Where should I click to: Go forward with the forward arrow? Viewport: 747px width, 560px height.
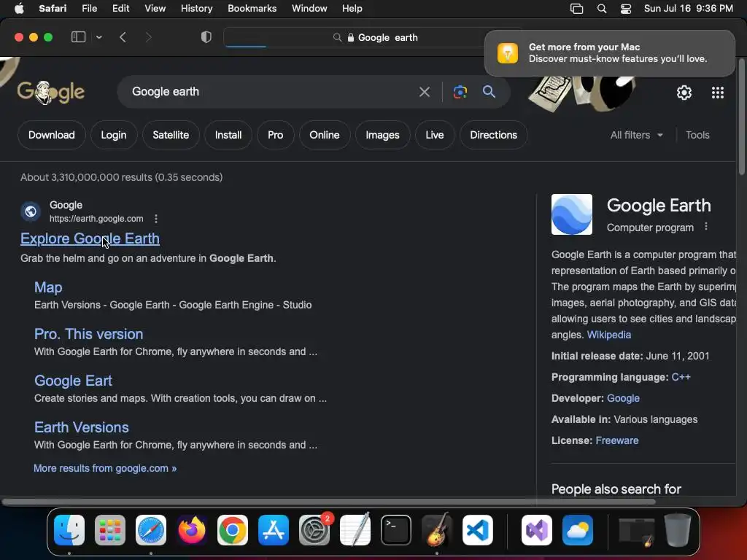pyautogui.click(x=148, y=37)
